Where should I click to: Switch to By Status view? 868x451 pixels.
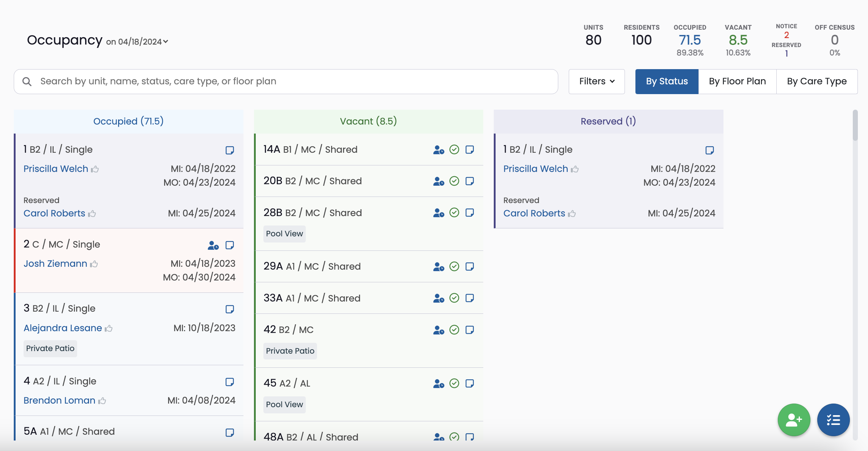(x=667, y=81)
